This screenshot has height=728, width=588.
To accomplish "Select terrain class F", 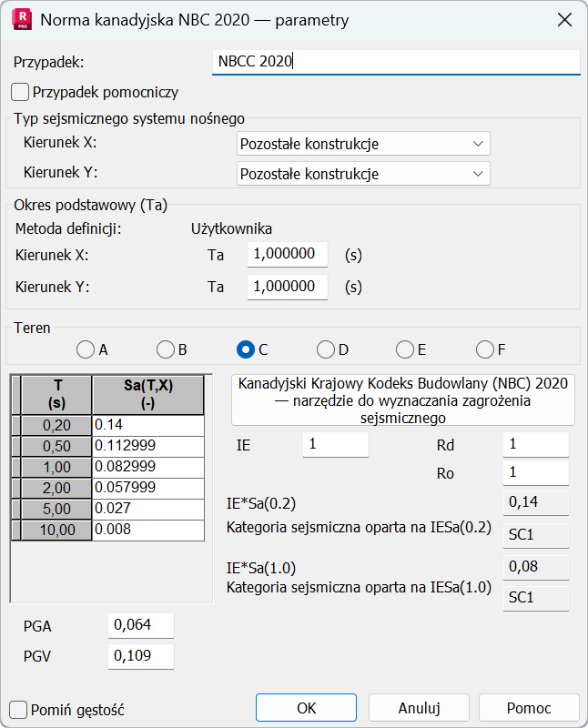I will click(x=485, y=349).
